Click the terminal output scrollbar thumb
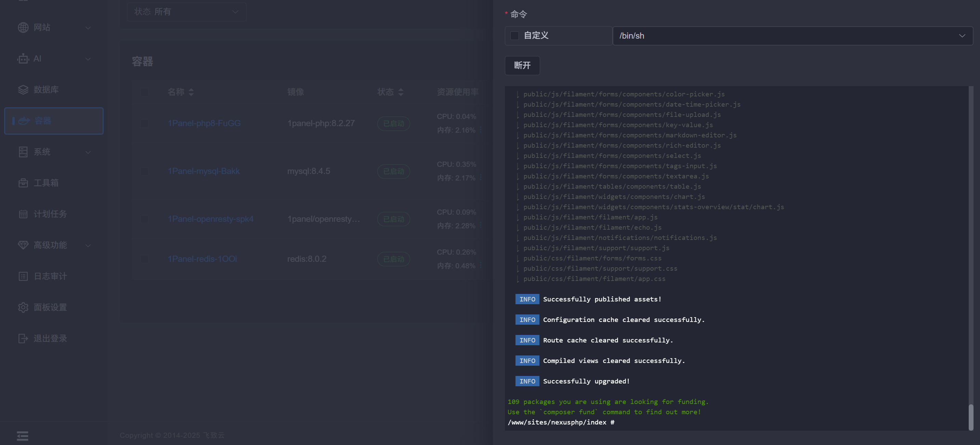This screenshot has width=980, height=445. coord(970,417)
